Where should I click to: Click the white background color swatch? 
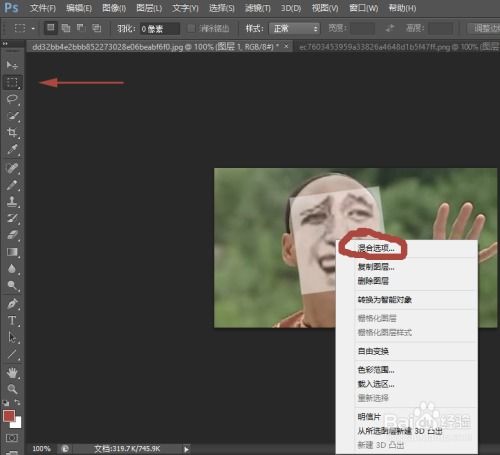tap(17, 424)
